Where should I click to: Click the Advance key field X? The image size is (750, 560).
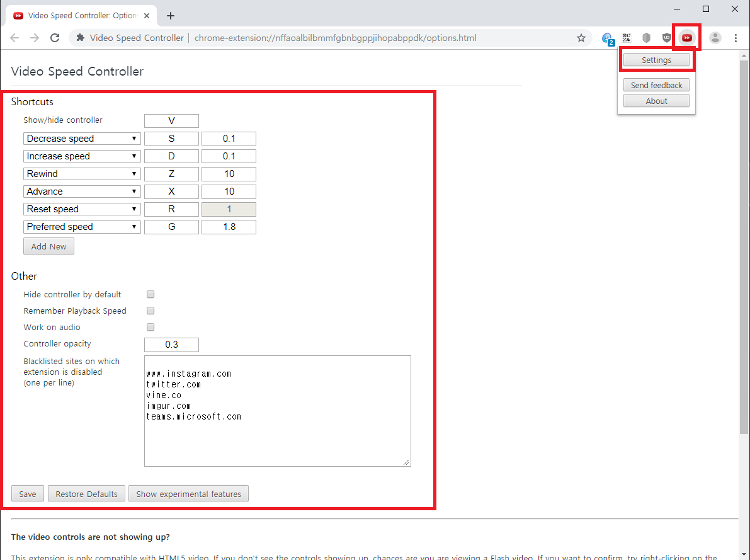(x=171, y=191)
